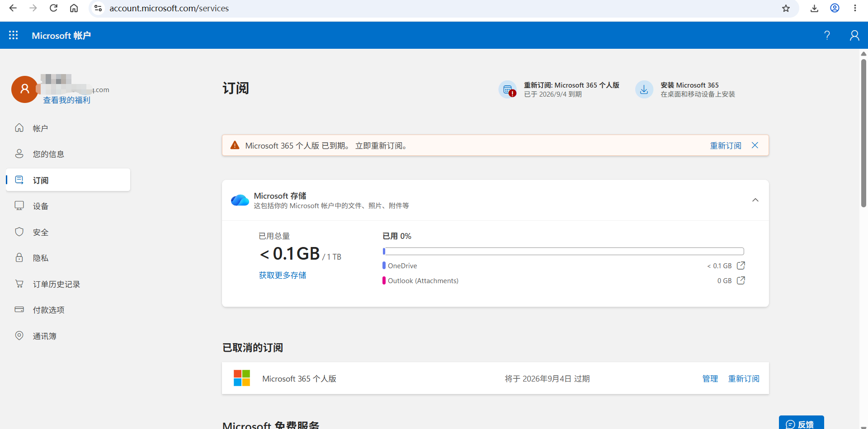The width and height of the screenshot is (868, 429).
Task: Bookmark this page with the star icon
Action: point(786,8)
